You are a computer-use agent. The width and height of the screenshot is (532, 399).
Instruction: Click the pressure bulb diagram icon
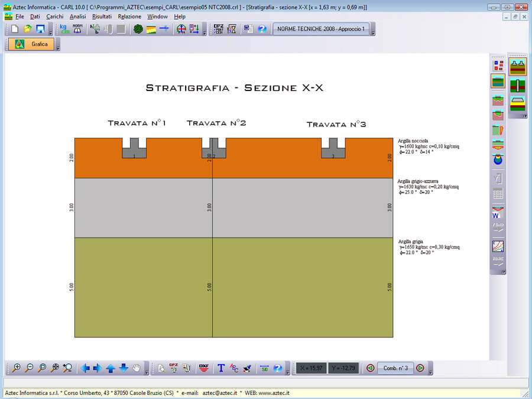tap(498, 159)
